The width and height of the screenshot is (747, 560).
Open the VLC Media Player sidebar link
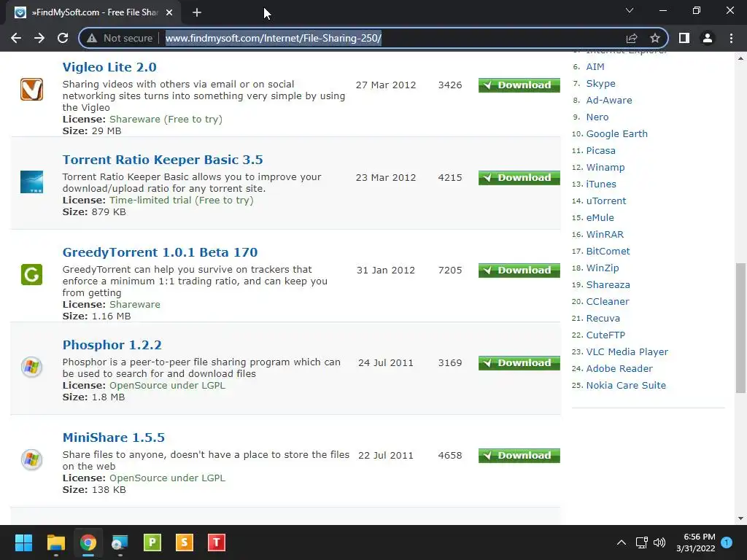627,352
